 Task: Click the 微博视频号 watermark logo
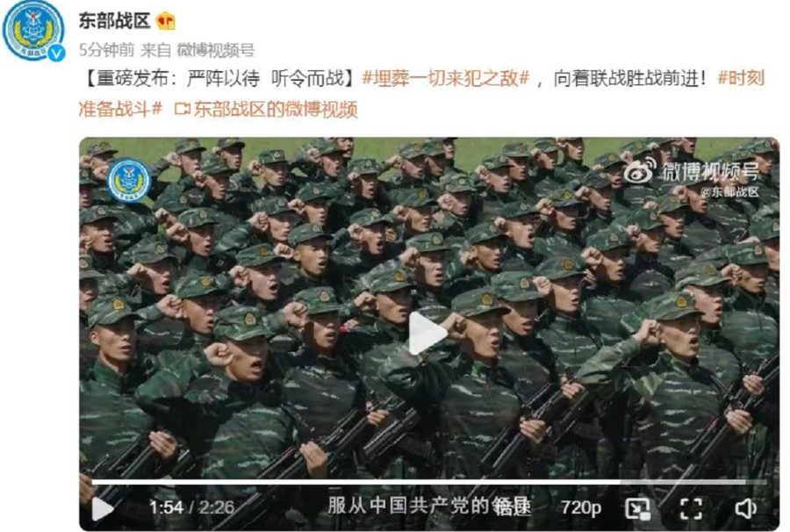pyautogui.click(x=692, y=171)
